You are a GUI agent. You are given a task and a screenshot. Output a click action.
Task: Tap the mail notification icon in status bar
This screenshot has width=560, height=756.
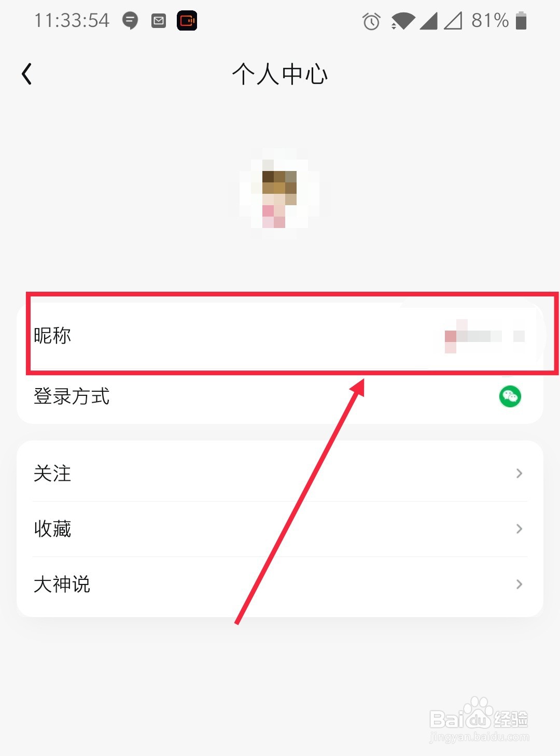(159, 21)
